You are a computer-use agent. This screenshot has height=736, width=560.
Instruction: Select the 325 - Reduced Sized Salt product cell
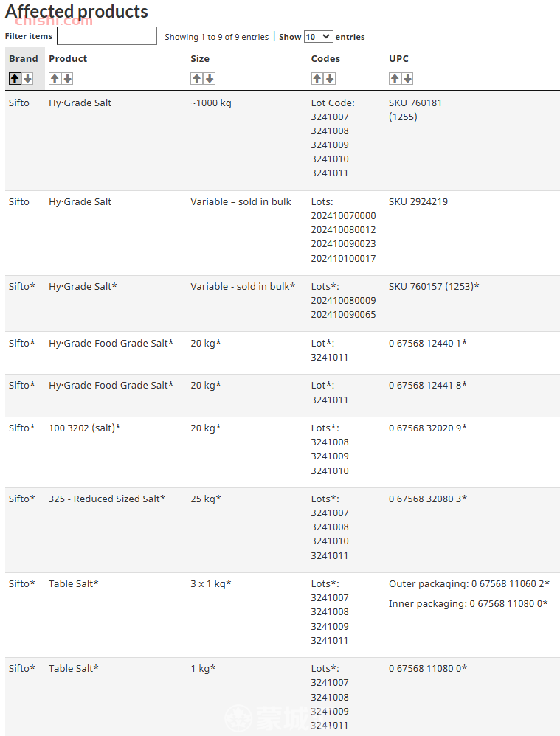tap(107, 499)
